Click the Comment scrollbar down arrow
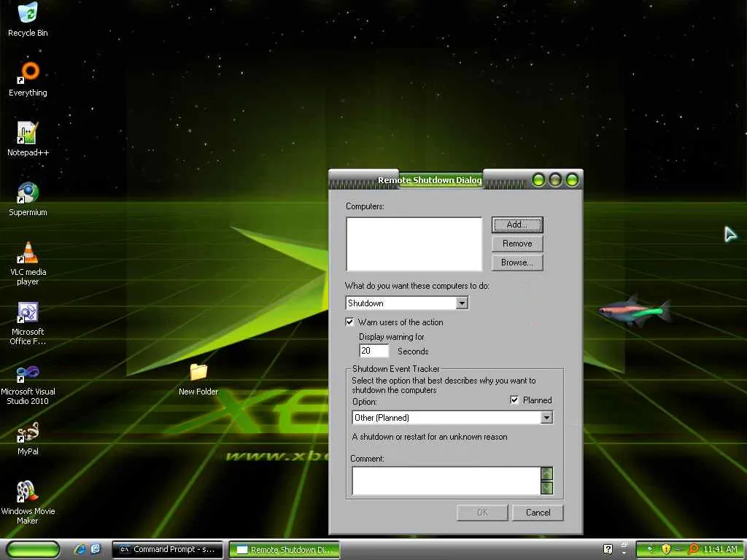The height and width of the screenshot is (560, 747). pos(547,488)
